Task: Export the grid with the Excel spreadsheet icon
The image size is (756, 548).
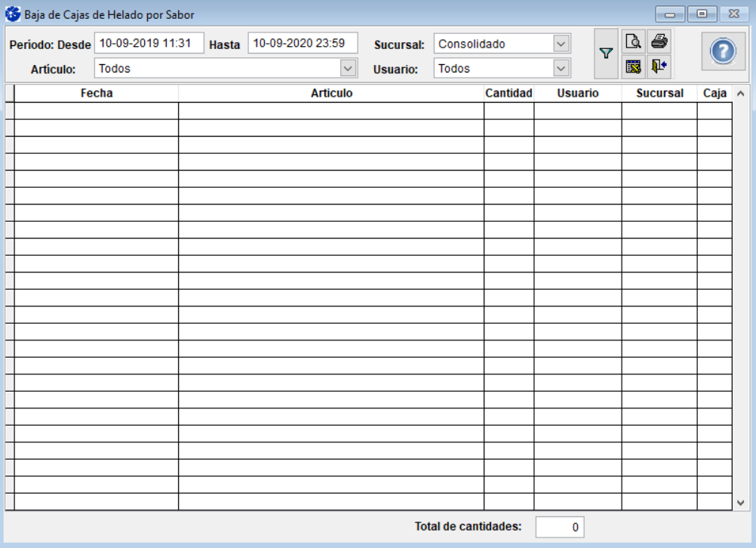Action: (633, 67)
